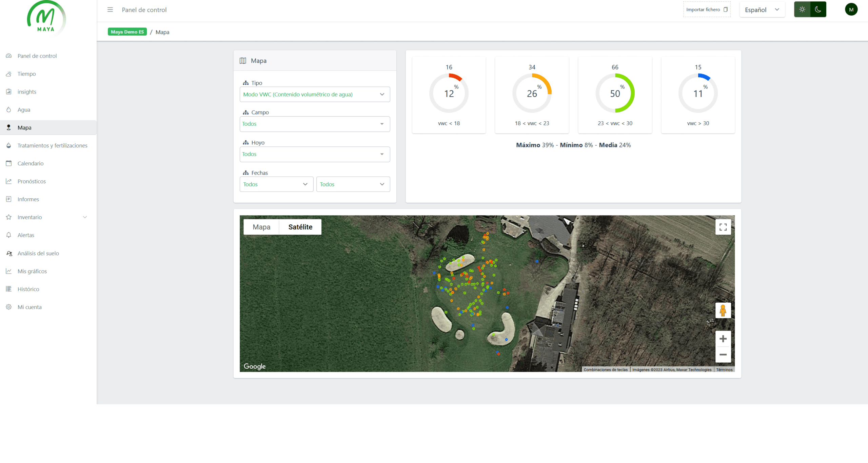Viewport: 868px width, 463px height.
Task: Click the Tratamientos droplet icon in sidebar
Action: (x=9, y=146)
